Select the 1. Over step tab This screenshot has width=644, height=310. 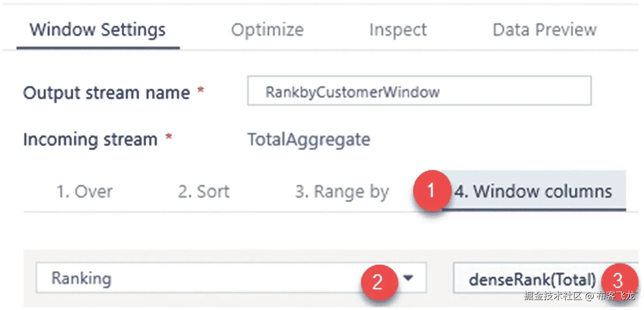(x=85, y=192)
